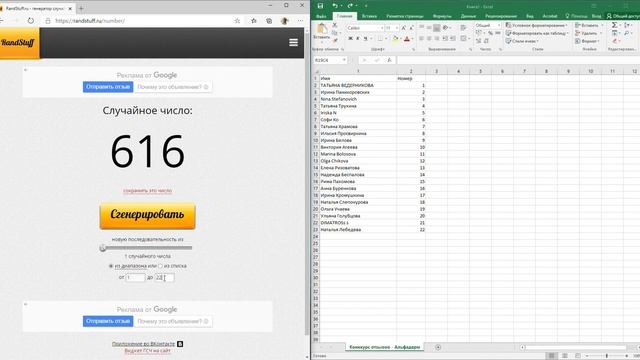Screen dimensions: 640x360
Task: Undo the last action in Excel
Action: click(335, 6)
